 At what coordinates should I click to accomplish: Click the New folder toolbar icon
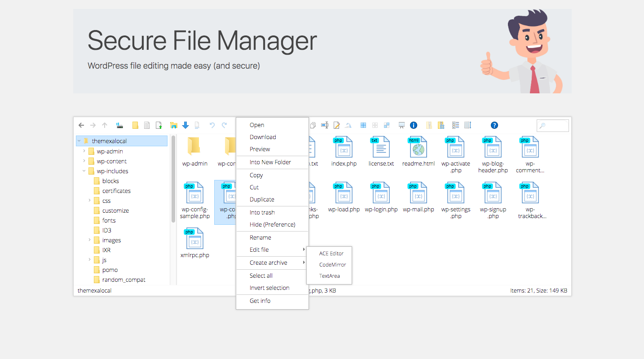coord(135,125)
